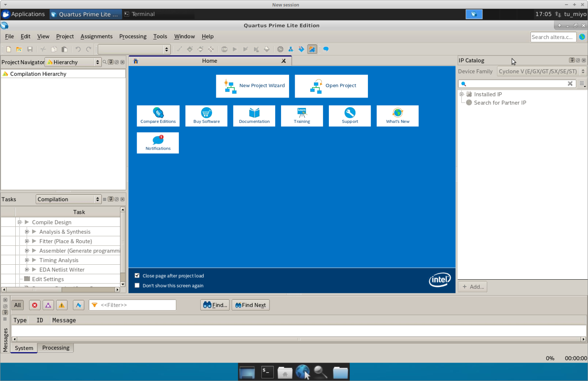Image resolution: width=588 pixels, height=381 pixels.
Task: Click the New Project Wizard tile
Action: [x=252, y=86]
